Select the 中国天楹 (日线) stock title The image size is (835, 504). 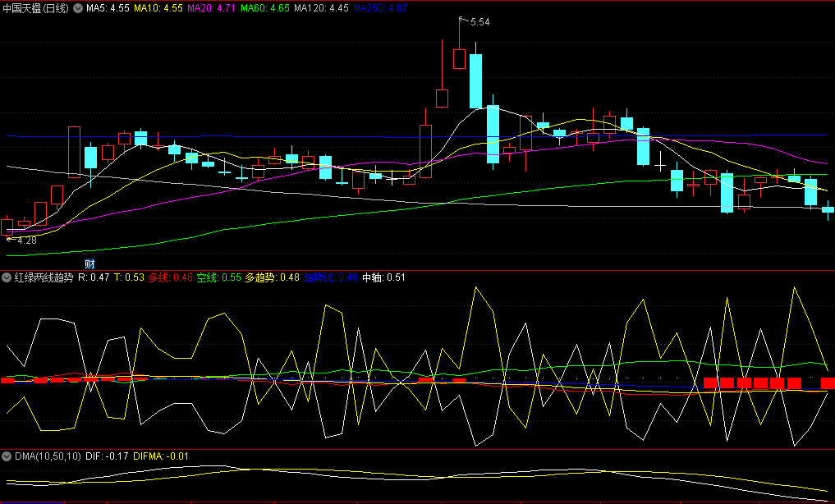35,8
